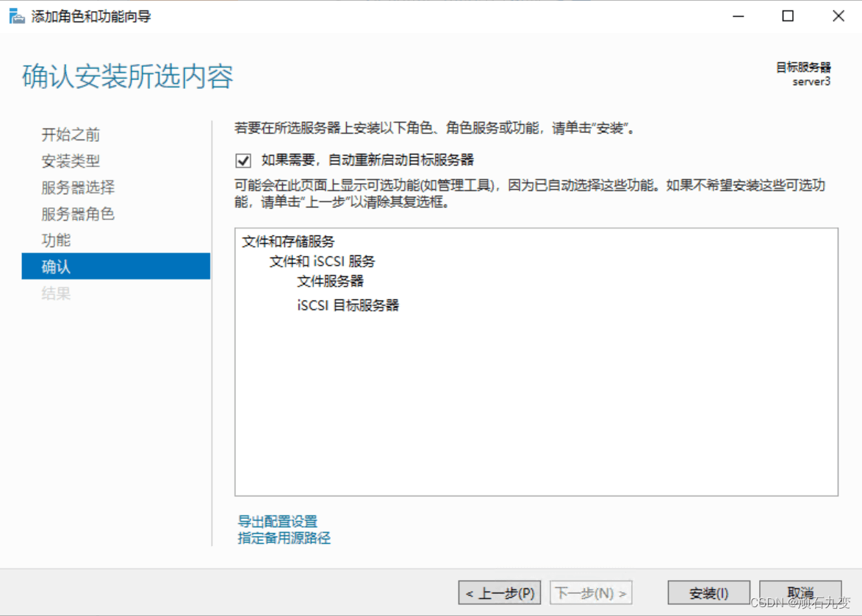The image size is (862, 616).
Task: Click the 导出配置设置 link
Action: point(278,521)
